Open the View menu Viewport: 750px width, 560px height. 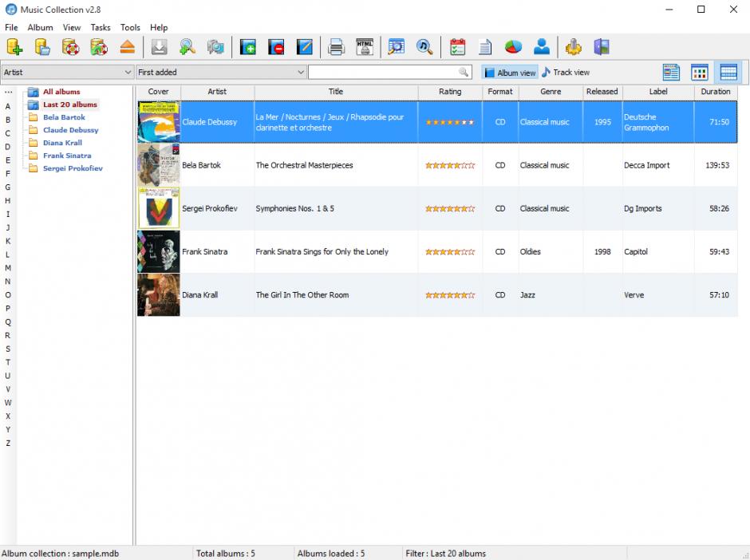pos(72,27)
